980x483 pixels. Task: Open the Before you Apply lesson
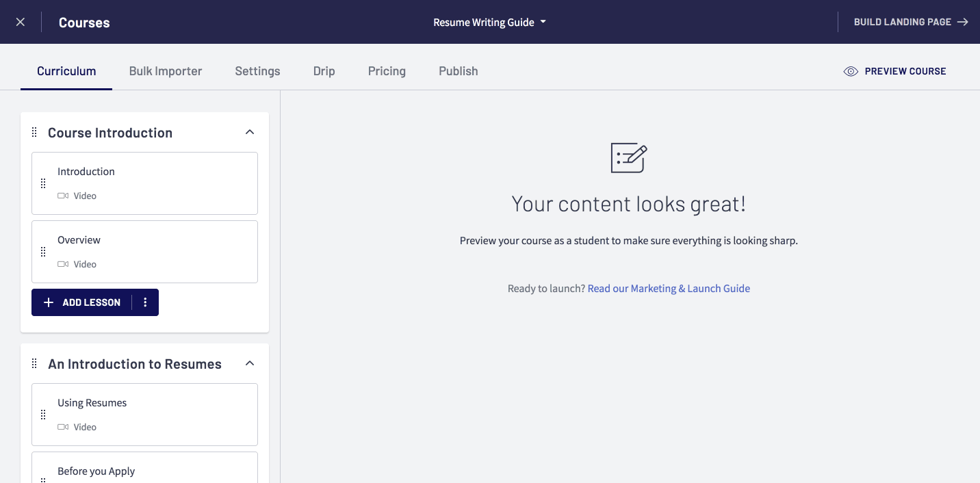(145, 468)
